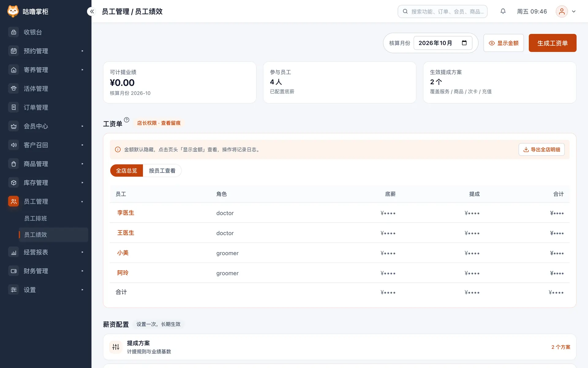The height and width of the screenshot is (368, 588).
Task: Open employee 阿玲 details
Action: point(123,273)
